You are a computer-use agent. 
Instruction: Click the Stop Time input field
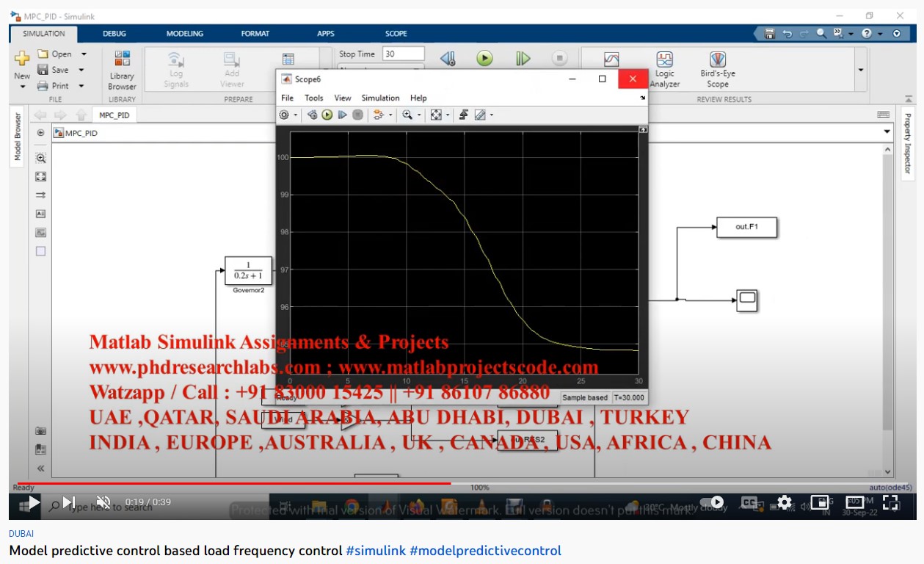click(404, 54)
